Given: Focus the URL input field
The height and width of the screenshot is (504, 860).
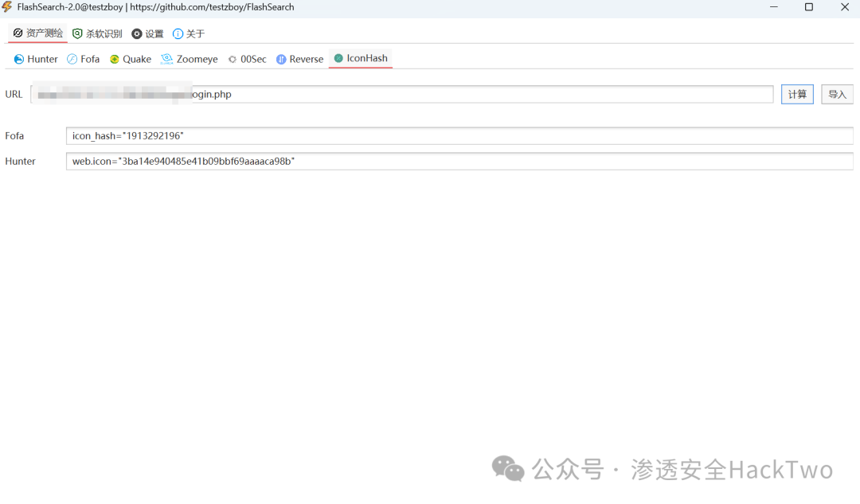Looking at the screenshot, I should point(402,94).
